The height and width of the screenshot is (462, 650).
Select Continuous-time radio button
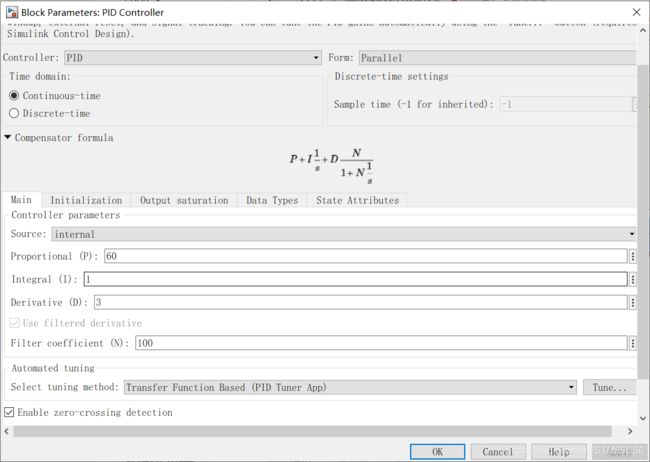[14, 96]
